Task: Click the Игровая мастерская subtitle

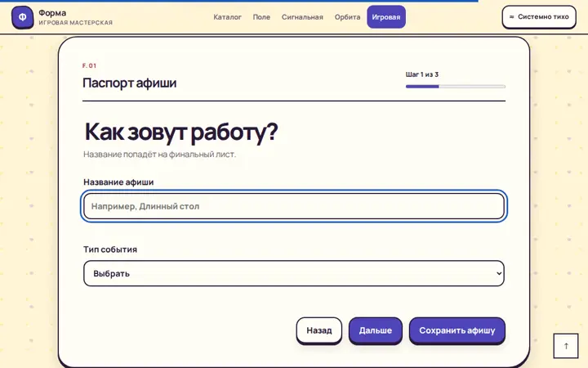Action: (75, 23)
